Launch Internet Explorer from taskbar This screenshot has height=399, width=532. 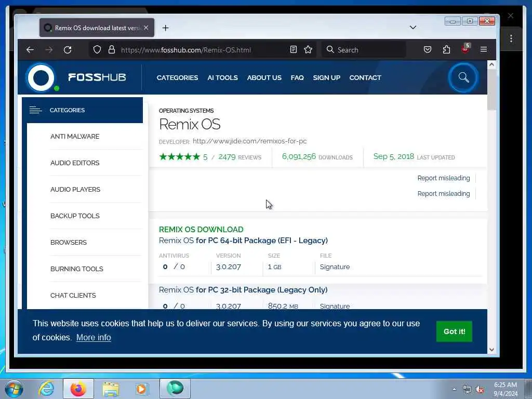point(46,389)
